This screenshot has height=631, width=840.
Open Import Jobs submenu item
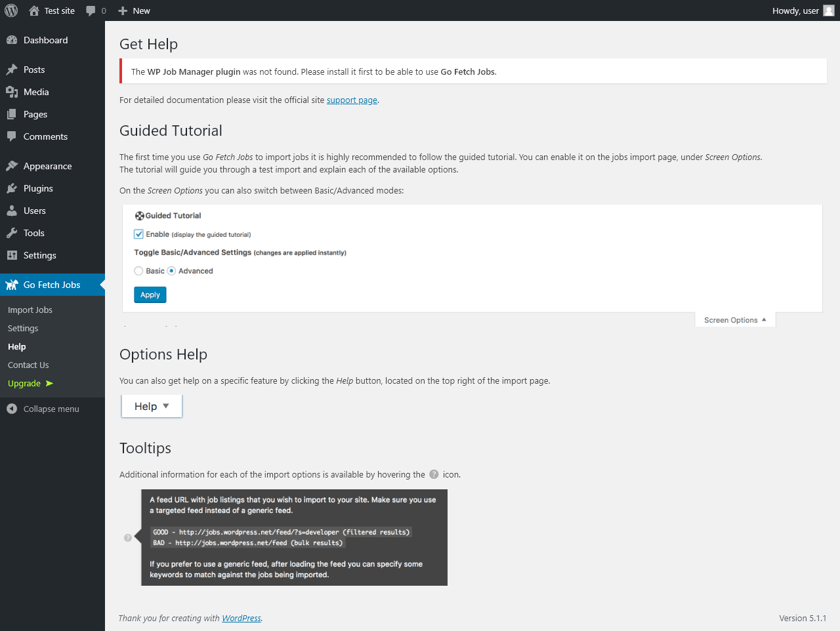[x=30, y=310]
